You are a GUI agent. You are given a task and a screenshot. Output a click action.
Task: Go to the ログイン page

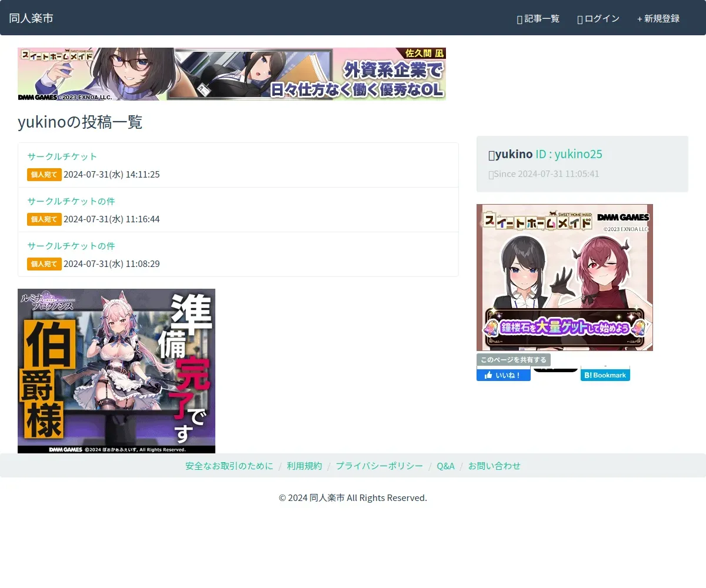point(598,19)
